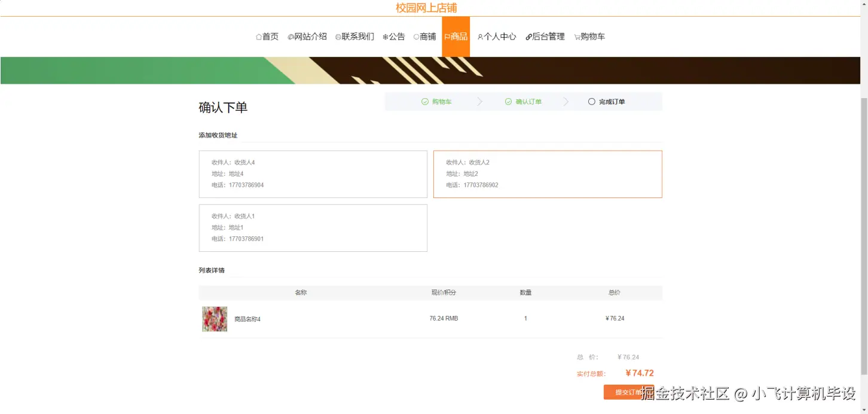Viewport: 868px width, 414px height.
Task: Submit the order with 提交订单 button
Action: coord(629,392)
